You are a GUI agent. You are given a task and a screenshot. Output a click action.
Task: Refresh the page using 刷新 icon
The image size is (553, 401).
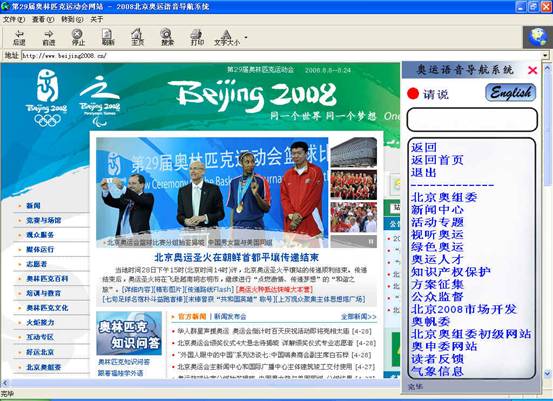click(108, 37)
